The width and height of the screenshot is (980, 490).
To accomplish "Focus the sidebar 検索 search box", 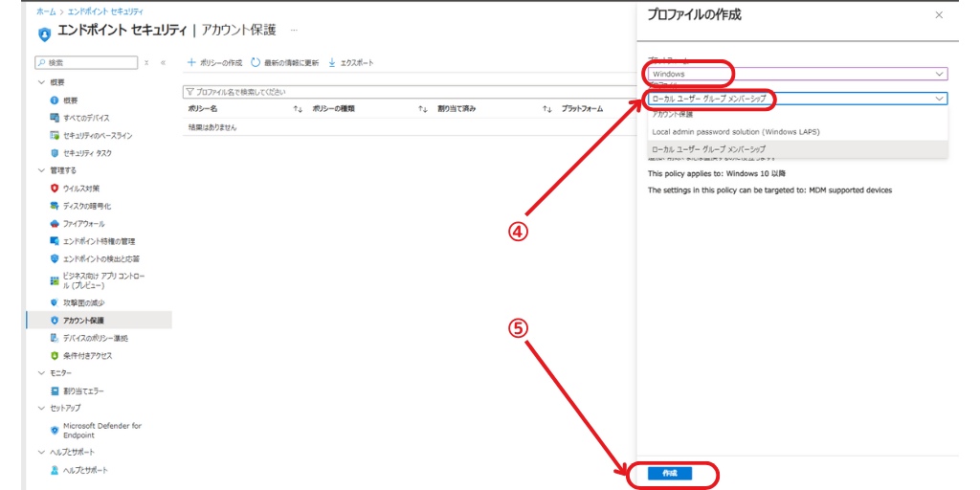I will [x=86, y=62].
